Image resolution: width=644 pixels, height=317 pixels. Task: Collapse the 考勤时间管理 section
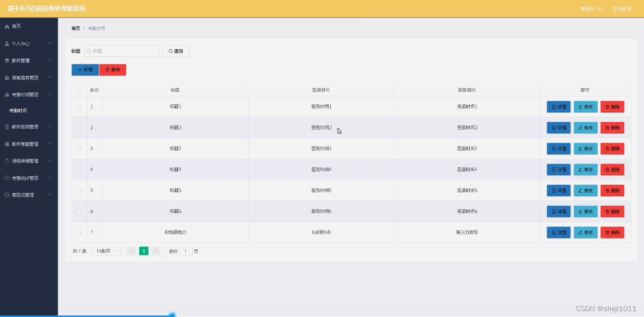tap(49, 93)
